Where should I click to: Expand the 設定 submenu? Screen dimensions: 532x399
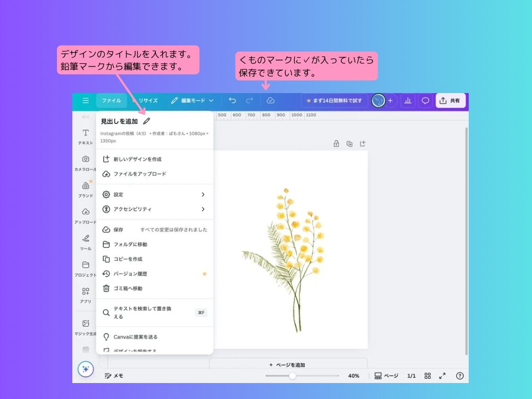click(x=203, y=195)
